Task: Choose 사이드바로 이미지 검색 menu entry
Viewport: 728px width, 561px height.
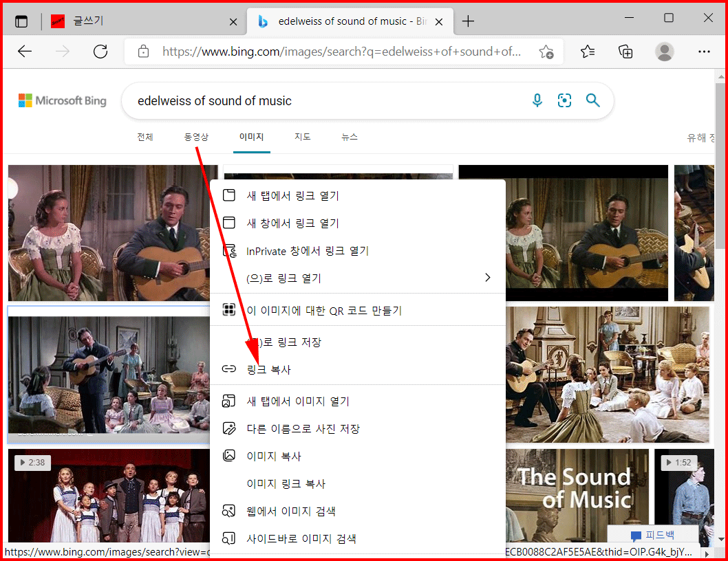Action: pos(358,538)
